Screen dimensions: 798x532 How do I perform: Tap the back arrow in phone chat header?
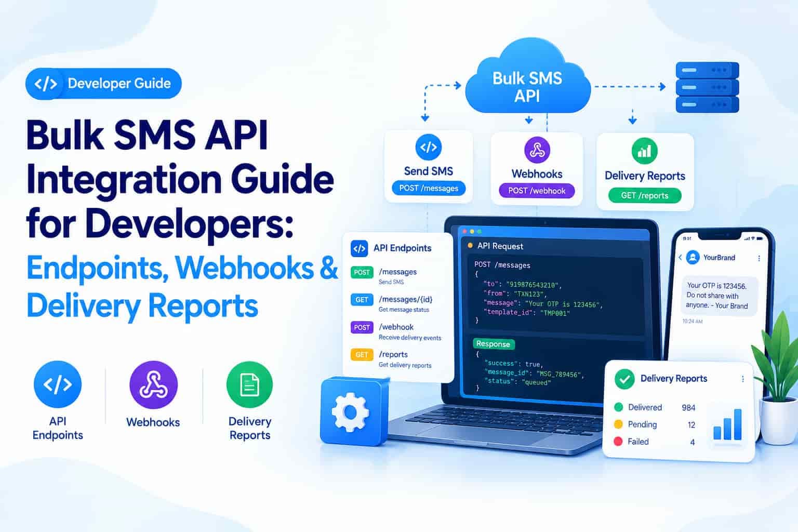point(680,258)
